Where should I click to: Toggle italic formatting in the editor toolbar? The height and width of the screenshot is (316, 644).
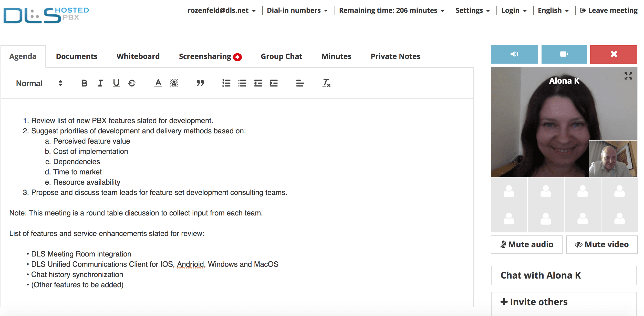[100, 83]
